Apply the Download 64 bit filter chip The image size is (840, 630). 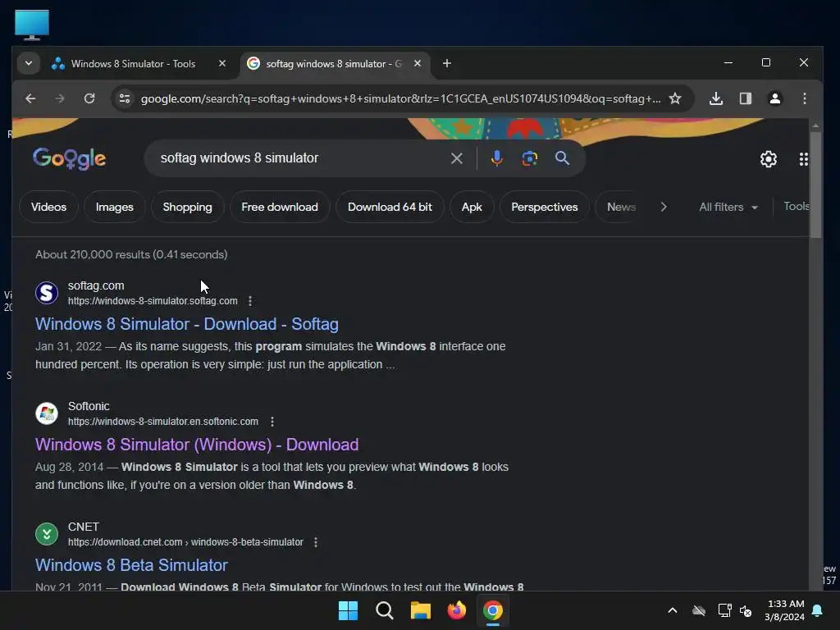[x=390, y=207]
